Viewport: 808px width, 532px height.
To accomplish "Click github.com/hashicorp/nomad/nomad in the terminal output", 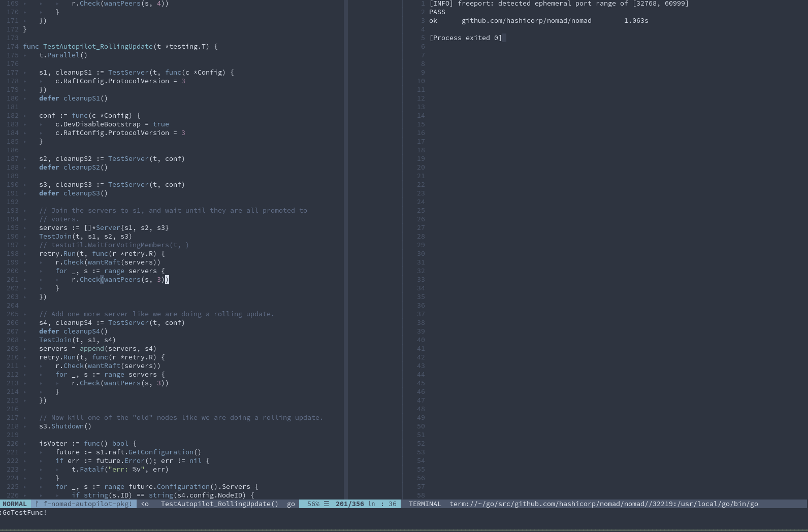I will (x=527, y=21).
